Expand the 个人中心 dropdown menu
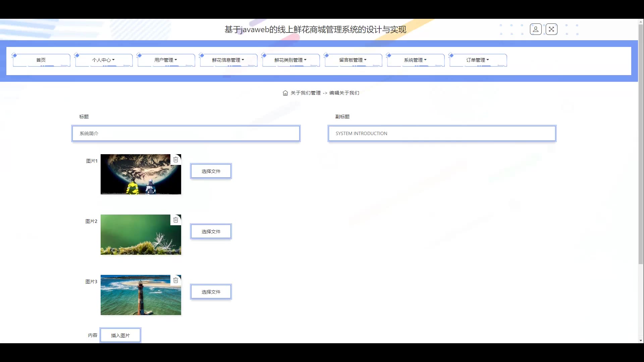 click(x=103, y=60)
